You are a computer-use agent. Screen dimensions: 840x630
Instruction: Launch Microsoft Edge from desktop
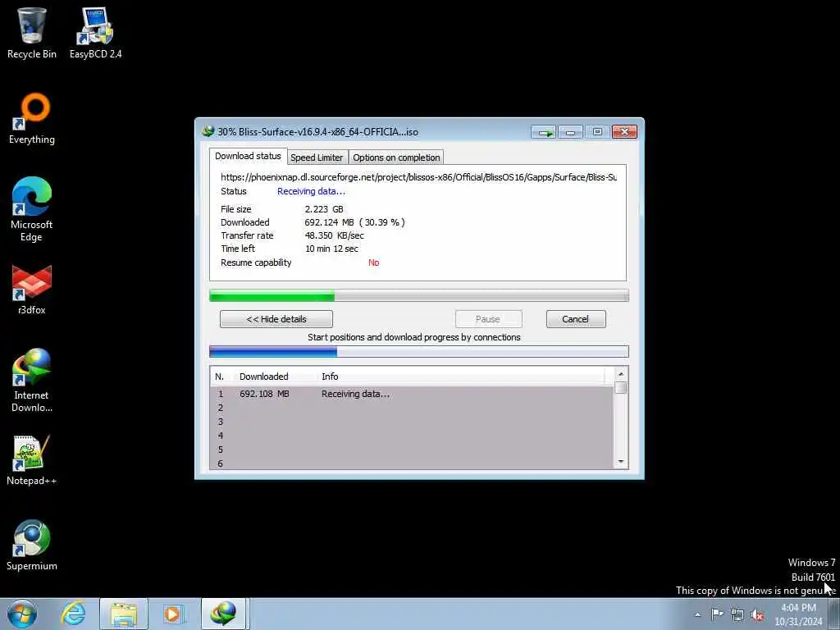point(32,209)
